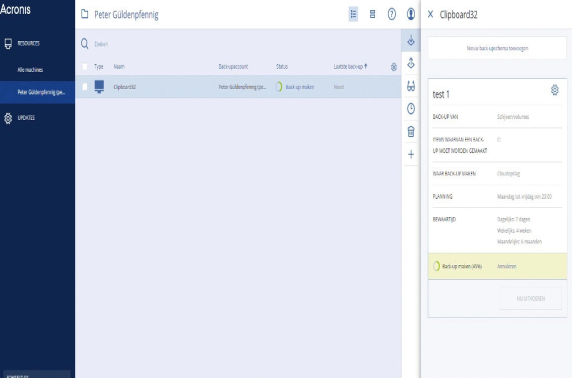The width and height of the screenshot is (572, 378).
Task: Click the Nooit last backup cell
Action: tap(339, 87)
